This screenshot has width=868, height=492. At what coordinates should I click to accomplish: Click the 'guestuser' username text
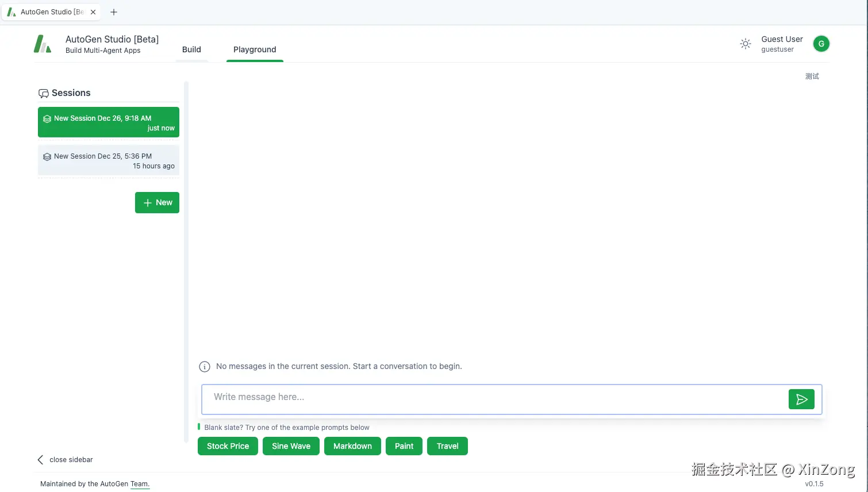(x=777, y=49)
